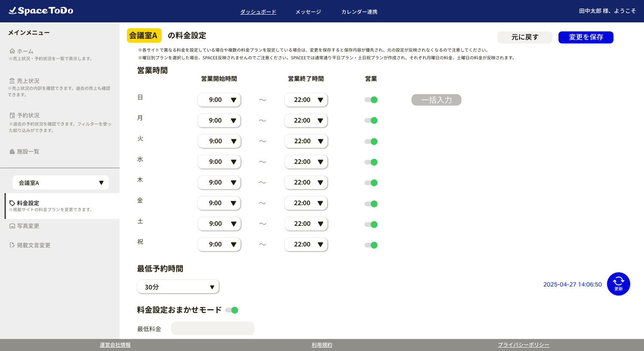Click the home icon in main menu
Screen dimensions: 644x351
(x=12, y=51)
